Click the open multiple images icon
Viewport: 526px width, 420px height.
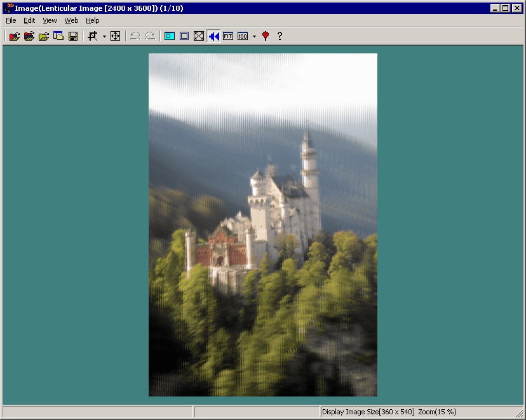pyautogui.click(x=29, y=36)
